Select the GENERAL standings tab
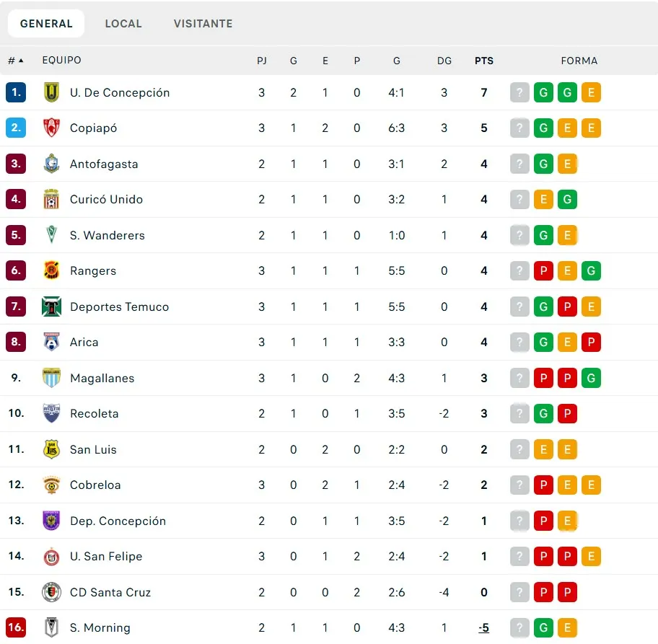 (x=46, y=24)
